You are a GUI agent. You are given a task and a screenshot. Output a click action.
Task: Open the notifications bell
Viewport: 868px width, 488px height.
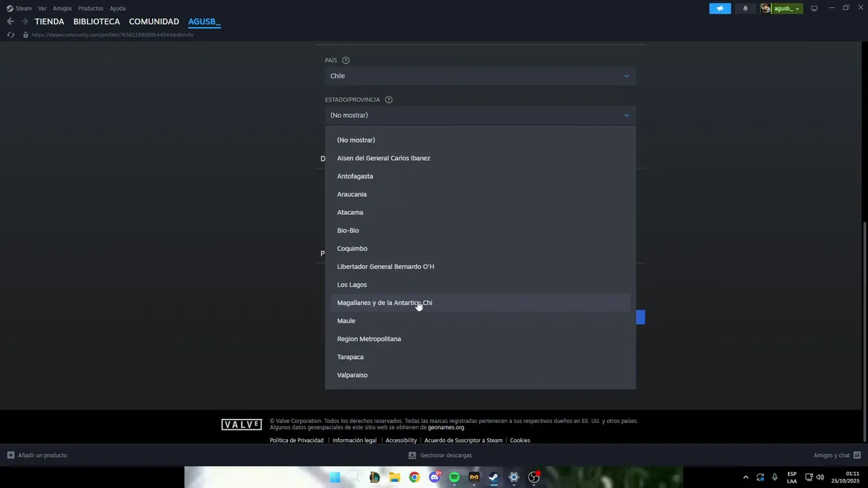tap(745, 8)
